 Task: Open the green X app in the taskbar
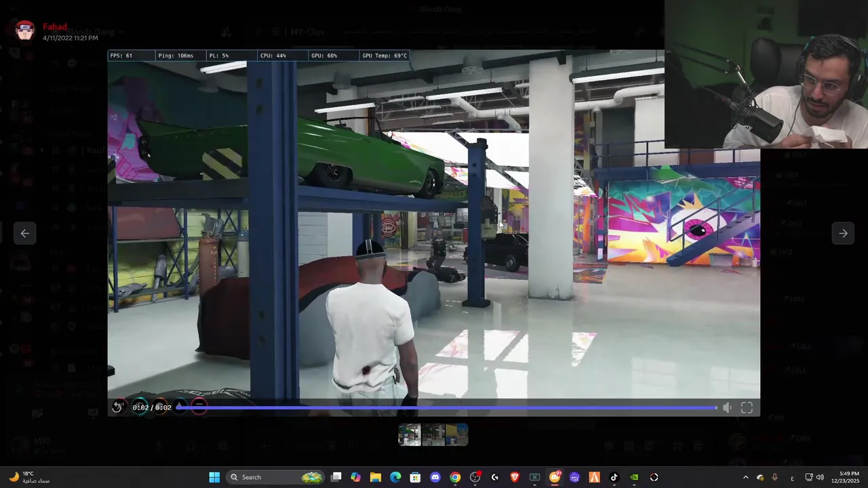click(534, 477)
